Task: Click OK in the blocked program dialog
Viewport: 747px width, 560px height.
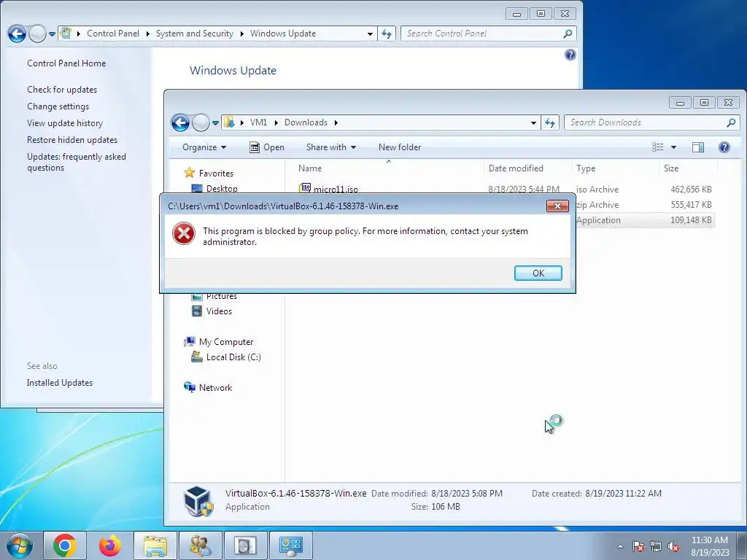Action: point(538,273)
